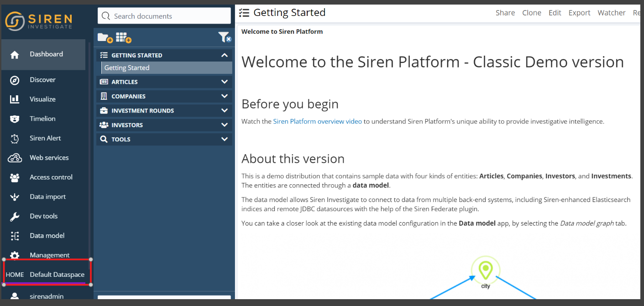
Task: Open the Visualize app
Action: [43, 99]
